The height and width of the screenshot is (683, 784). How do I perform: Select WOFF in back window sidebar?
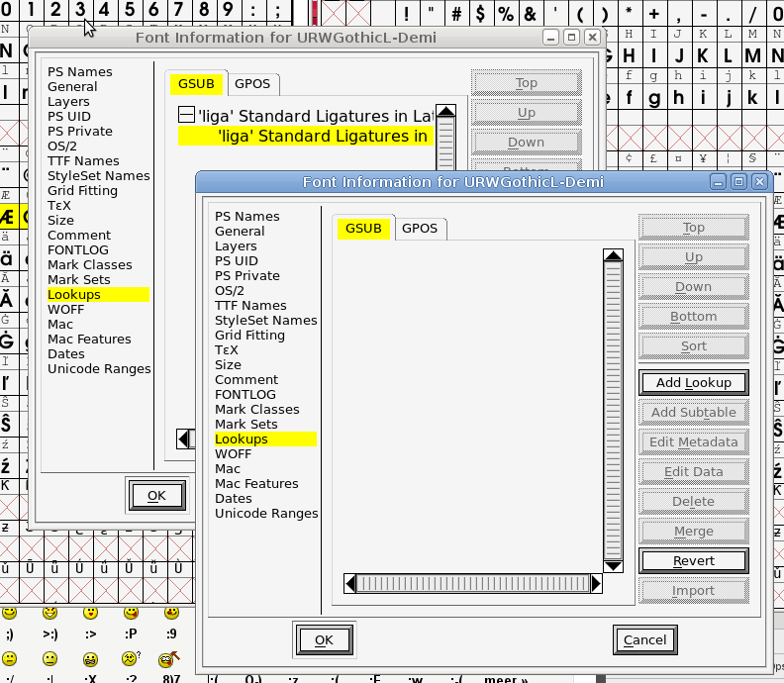(65, 310)
